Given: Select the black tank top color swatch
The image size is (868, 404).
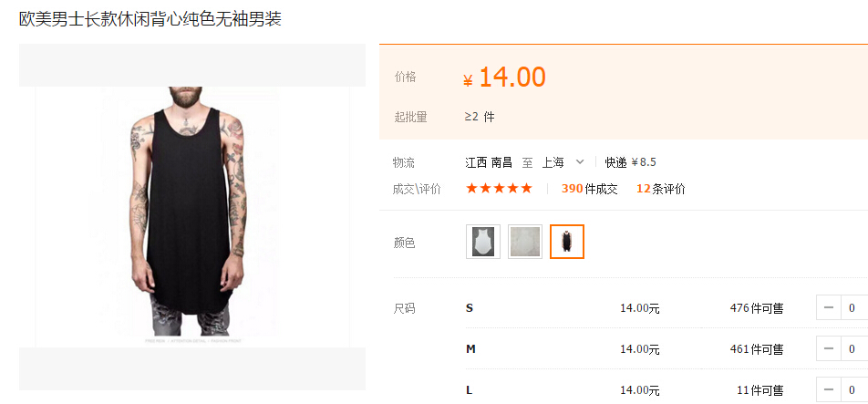Looking at the screenshot, I should (x=567, y=242).
